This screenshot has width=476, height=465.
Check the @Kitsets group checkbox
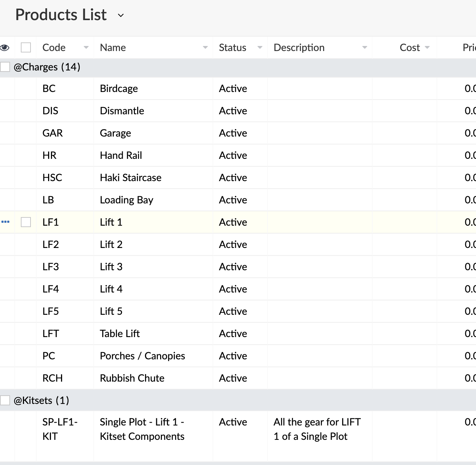pos(5,400)
